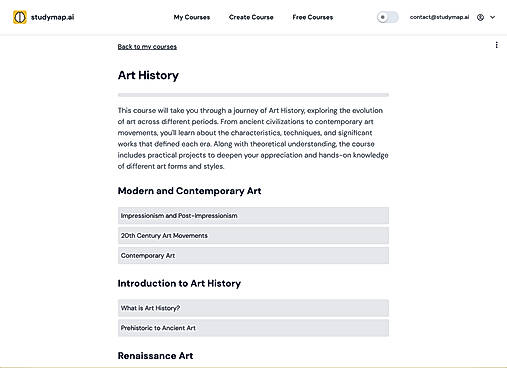
Task: Click the Introduction to Art History heading
Action: pyautogui.click(x=179, y=283)
